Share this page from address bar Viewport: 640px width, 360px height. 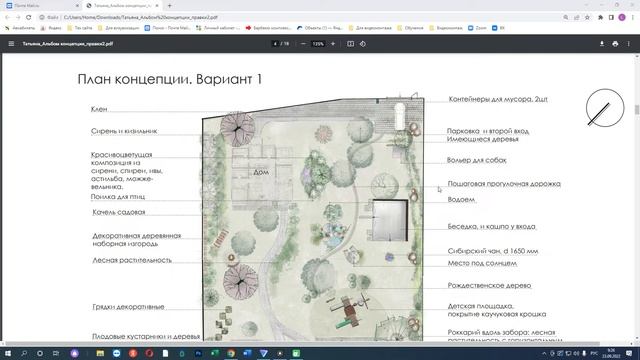[x=576, y=18]
